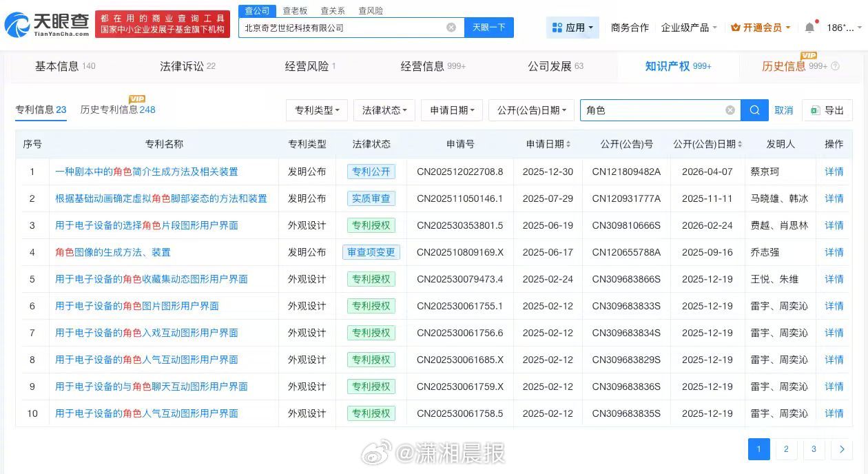The width and height of the screenshot is (868, 474).
Task: Open the 法律诉讼 section tab
Action: (180, 67)
